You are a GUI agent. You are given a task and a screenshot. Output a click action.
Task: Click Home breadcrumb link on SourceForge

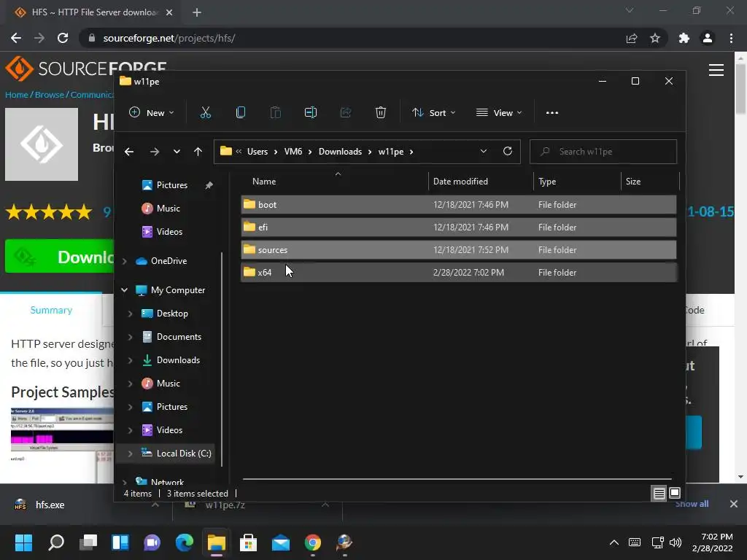(17, 95)
